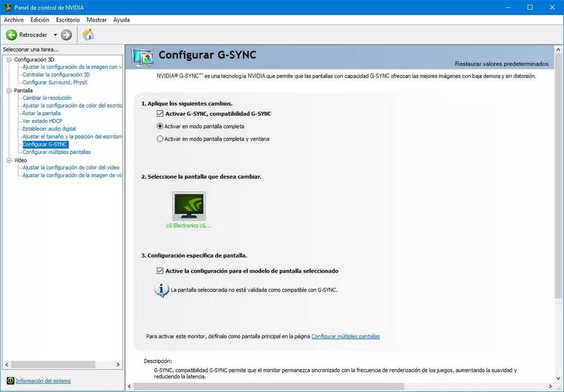Open the Archivo menu
Viewport: 564px width, 392px height.
pyautogui.click(x=14, y=20)
